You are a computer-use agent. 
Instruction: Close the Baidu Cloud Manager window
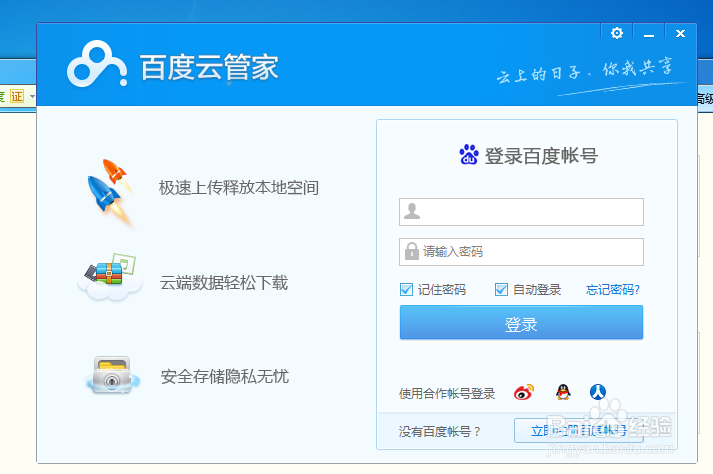(x=680, y=34)
